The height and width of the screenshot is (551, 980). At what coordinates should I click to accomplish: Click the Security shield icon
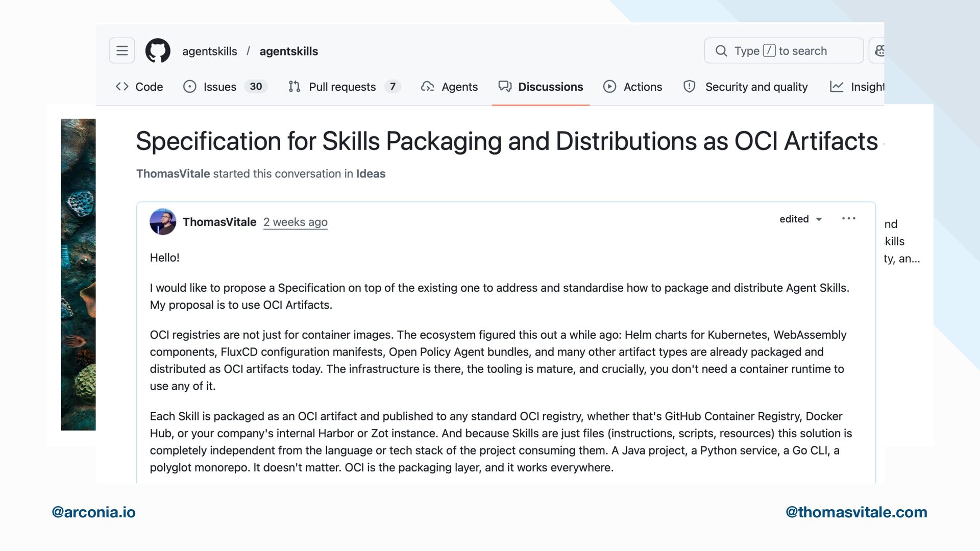(689, 87)
